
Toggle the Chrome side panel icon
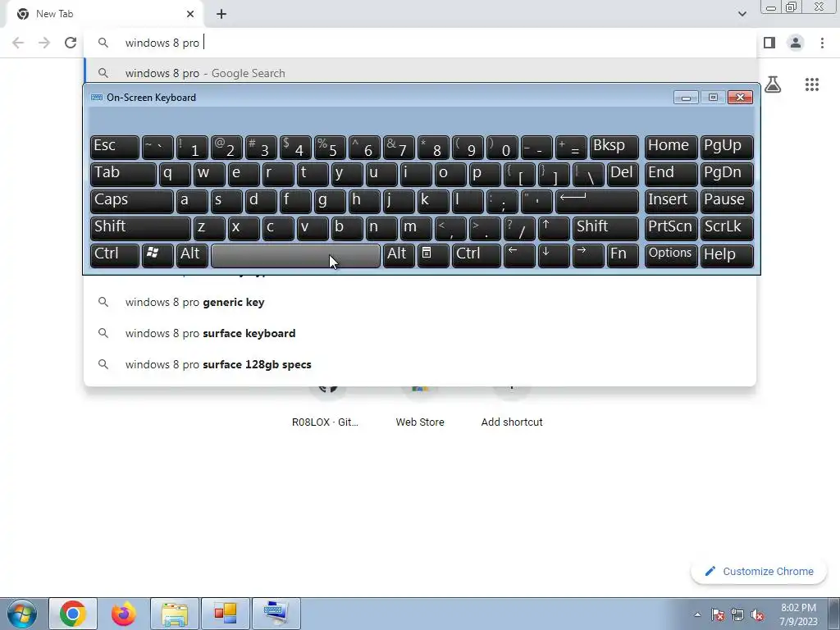(x=769, y=43)
